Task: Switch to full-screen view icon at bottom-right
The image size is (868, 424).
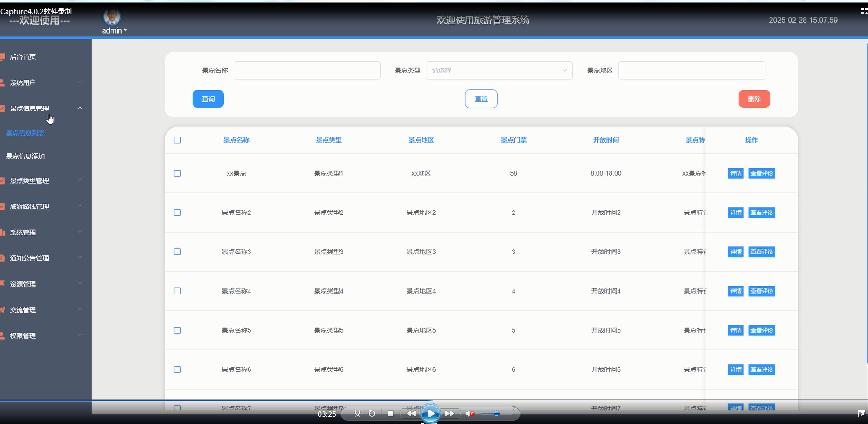Action: (x=861, y=414)
